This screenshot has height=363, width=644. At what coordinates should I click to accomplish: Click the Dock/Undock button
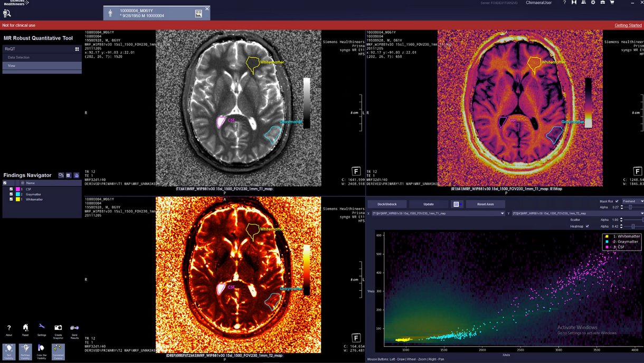click(387, 204)
